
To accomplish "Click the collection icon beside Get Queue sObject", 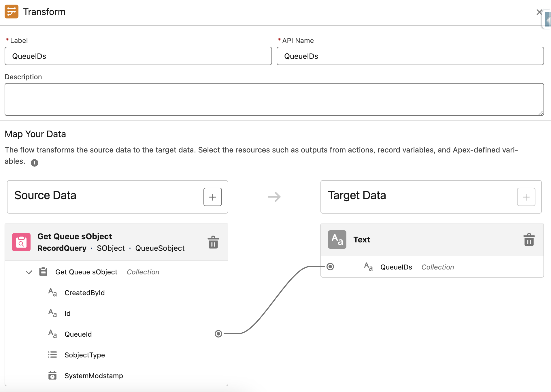I will tap(43, 272).
